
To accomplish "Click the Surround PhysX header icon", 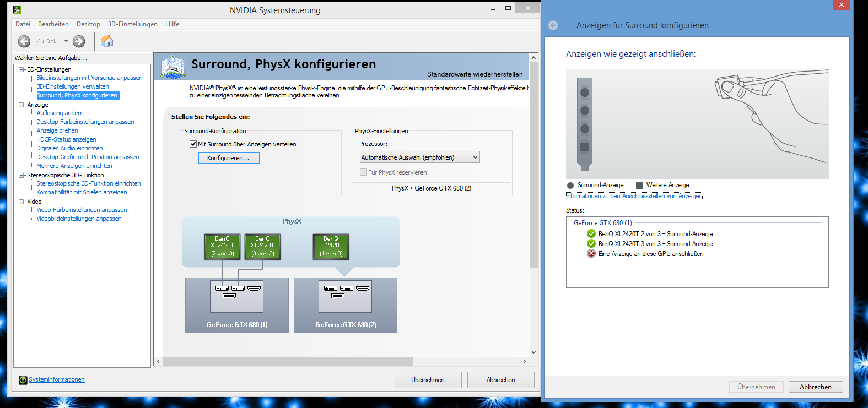I will pos(173,67).
